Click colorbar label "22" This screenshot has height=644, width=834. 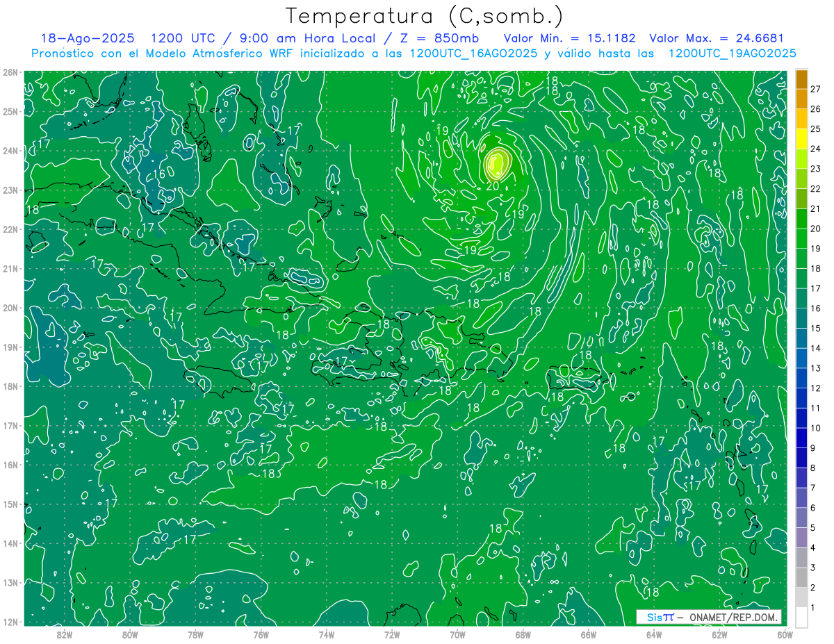tap(816, 189)
